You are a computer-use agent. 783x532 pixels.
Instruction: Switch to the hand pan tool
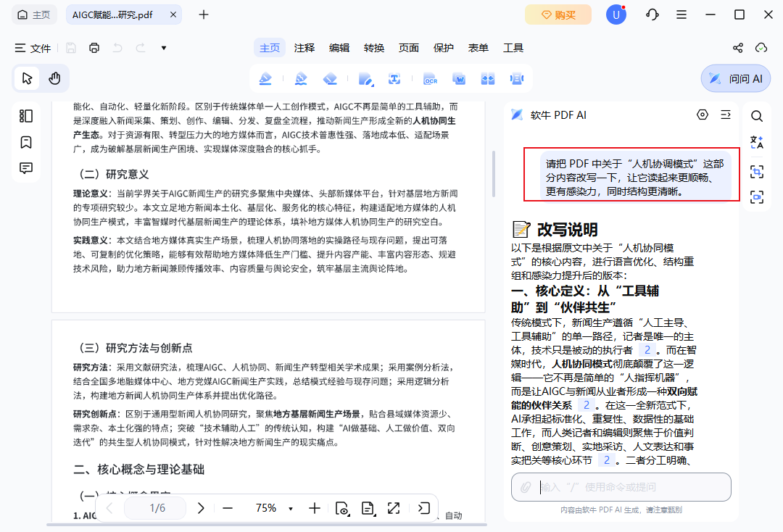point(54,78)
